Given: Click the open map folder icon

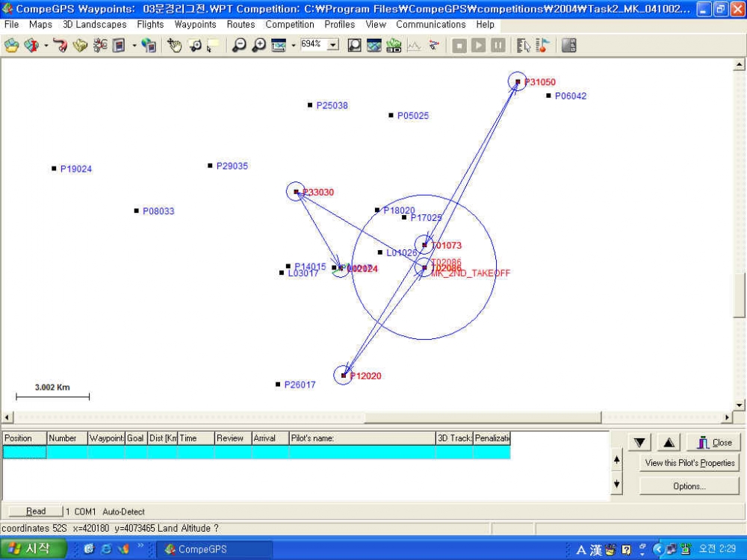Looking at the screenshot, I should point(12,46).
